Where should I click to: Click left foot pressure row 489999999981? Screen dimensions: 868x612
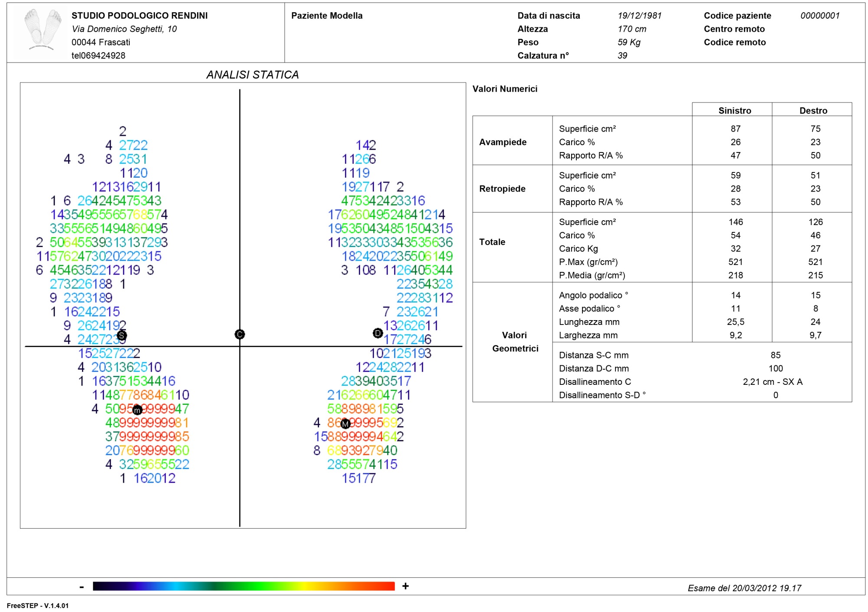pos(147,423)
